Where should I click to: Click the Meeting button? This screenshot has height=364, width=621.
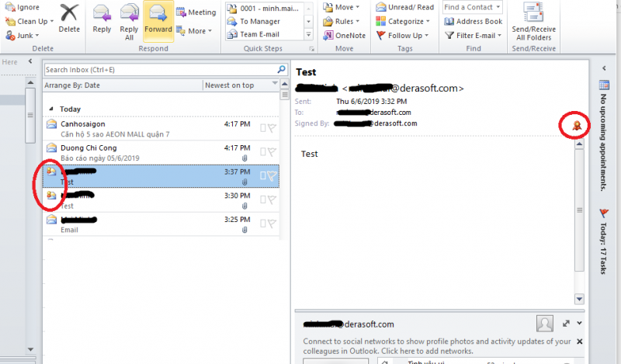(x=196, y=12)
